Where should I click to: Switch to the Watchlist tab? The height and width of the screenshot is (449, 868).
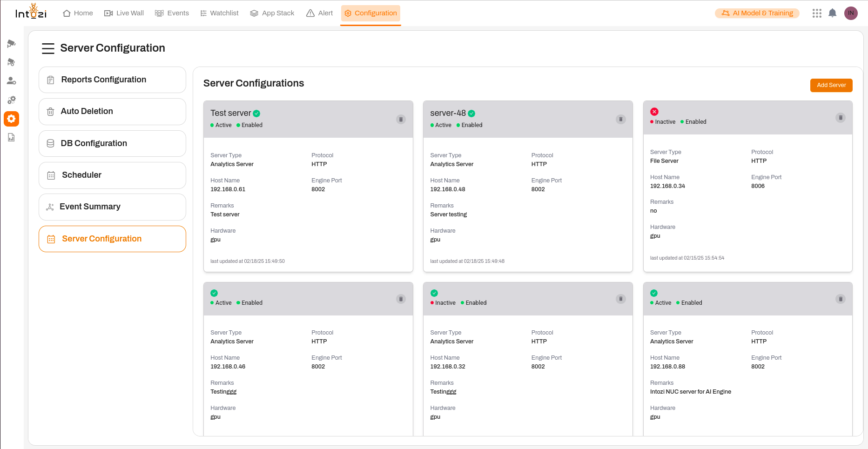(219, 13)
